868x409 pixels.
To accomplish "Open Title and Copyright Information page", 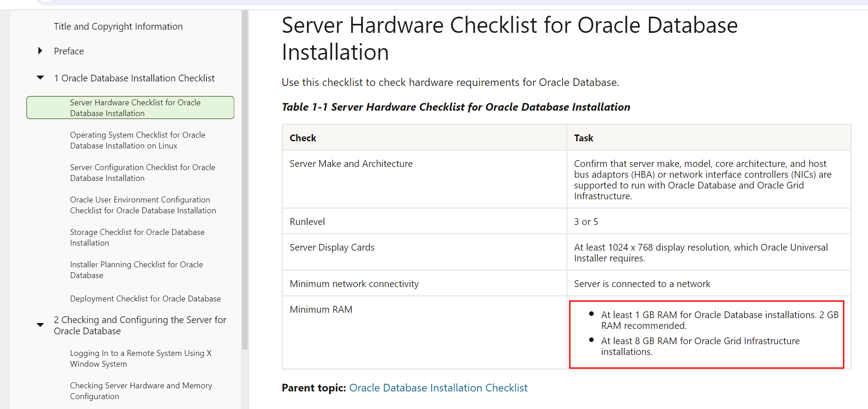I will (118, 27).
